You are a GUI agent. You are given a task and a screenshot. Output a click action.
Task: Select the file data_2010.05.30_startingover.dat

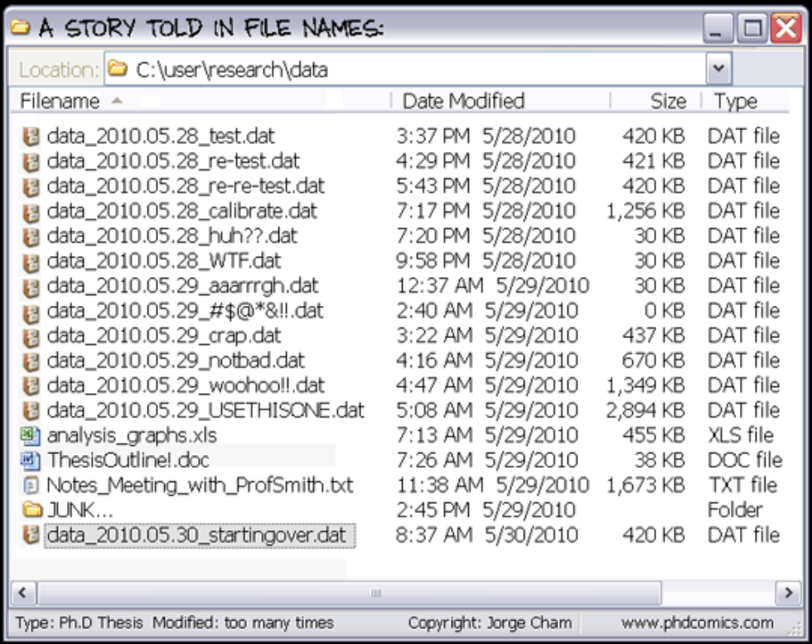coord(199,535)
